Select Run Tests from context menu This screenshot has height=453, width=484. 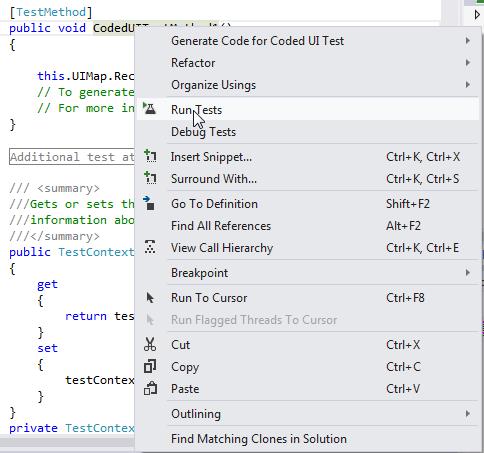(x=309, y=109)
